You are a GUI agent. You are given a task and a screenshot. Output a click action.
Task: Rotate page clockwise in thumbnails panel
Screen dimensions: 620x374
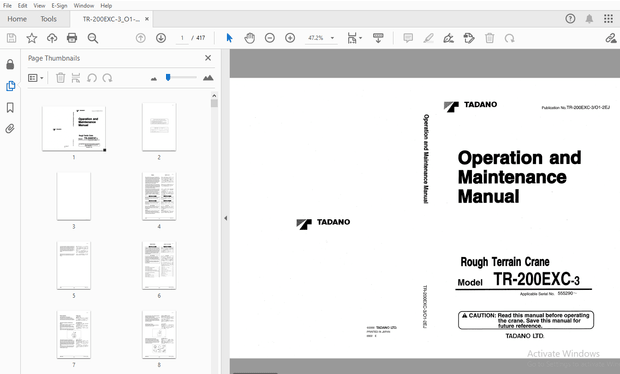click(x=107, y=78)
